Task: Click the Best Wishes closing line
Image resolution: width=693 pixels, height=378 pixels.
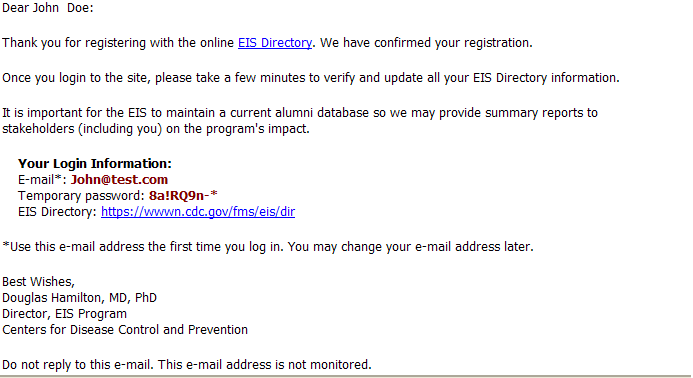Action: click(x=38, y=282)
